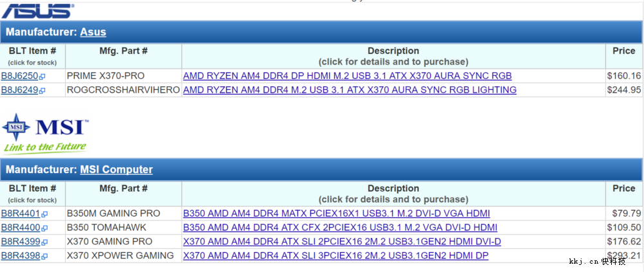644x272 pixels.
Task: Click popup icon next to B8R4399
Action: (x=44, y=242)
